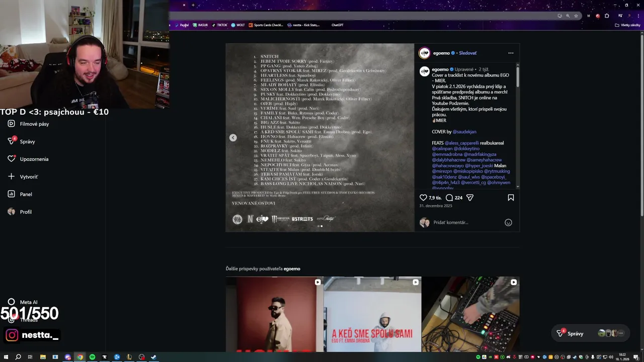Viewport: 644px width, 362px height.
Task: Open the Sports Cards Checklist bookmark
Action: tap(266, 25)
